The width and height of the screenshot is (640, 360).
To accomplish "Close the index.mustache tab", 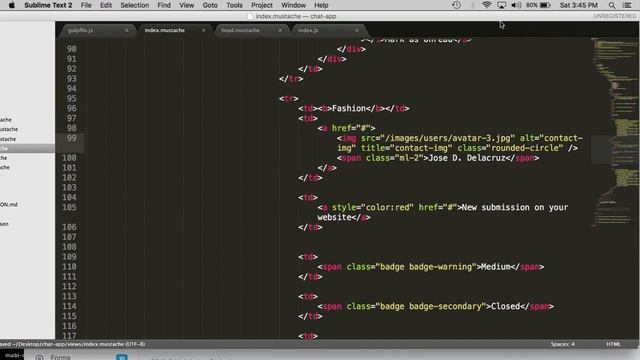I will click(203, 30).
